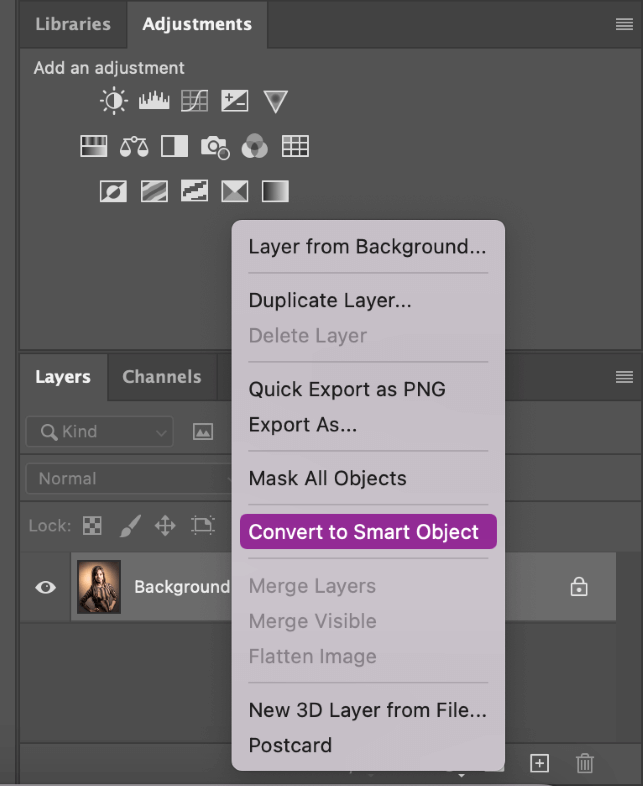Add a Curves adjustment

click(194, 101)
